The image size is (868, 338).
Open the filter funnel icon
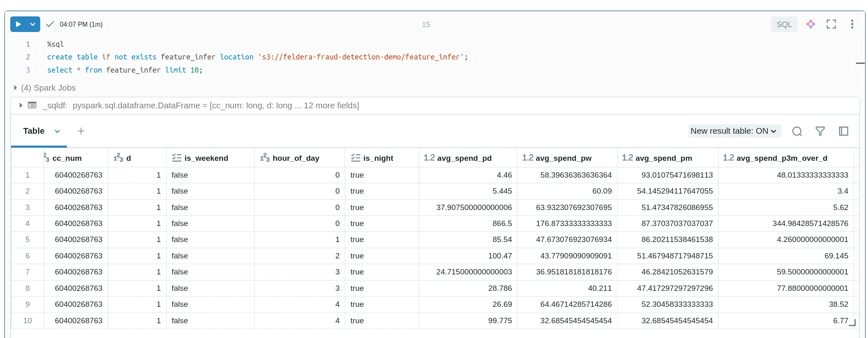820,131
